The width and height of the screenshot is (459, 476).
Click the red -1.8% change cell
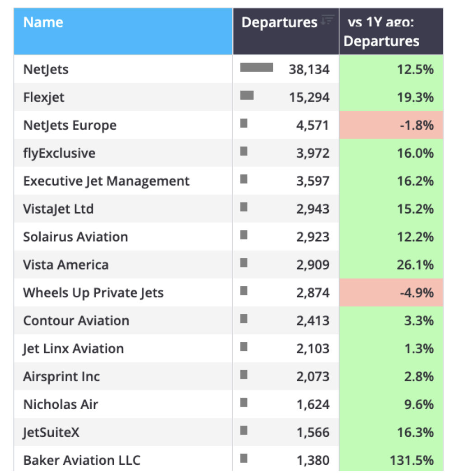391,125
